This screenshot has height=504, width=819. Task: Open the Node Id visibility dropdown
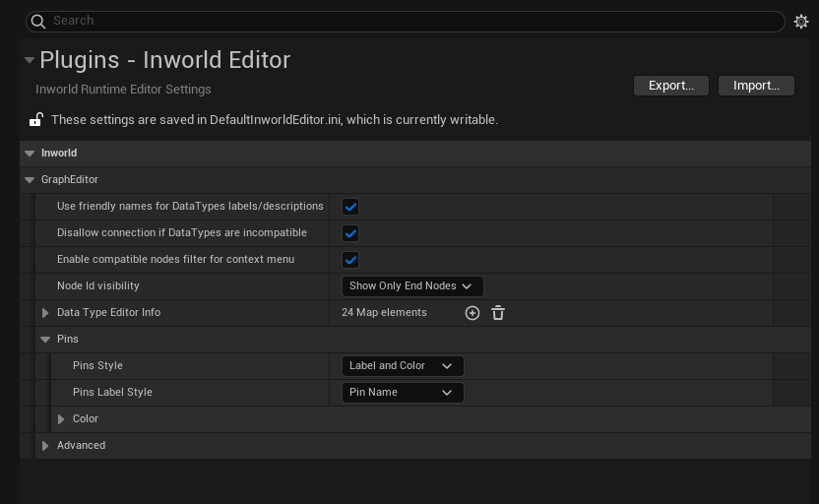[411, 286]
